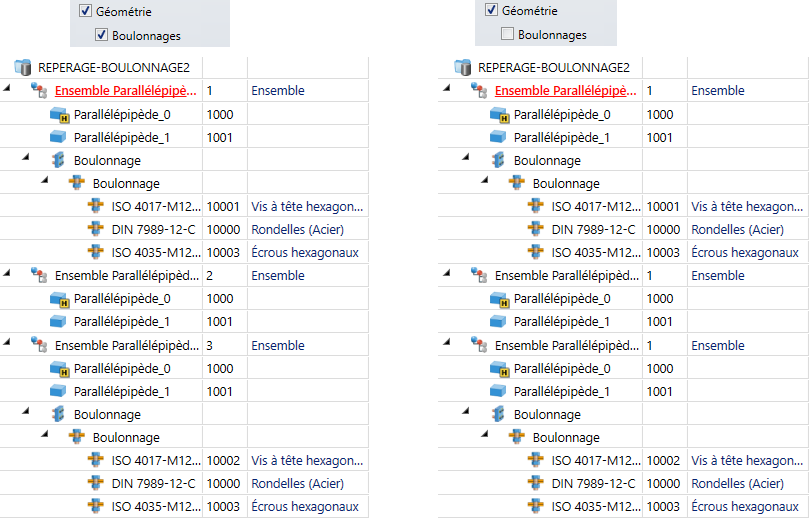Screen dimensions: 809x532
Task: Click root REPERAGE-BOULONNAGE2 icon in right tree
Action: click(462, 68)
